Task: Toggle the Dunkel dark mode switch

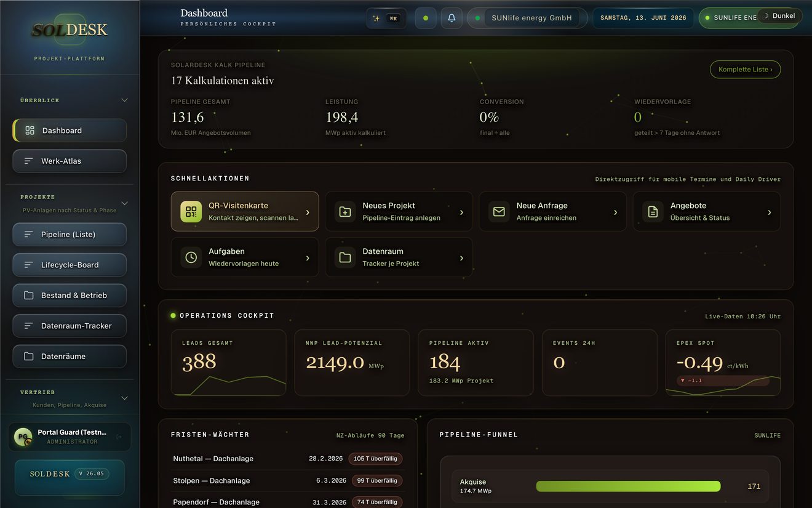Action: (x=779, y=16)
